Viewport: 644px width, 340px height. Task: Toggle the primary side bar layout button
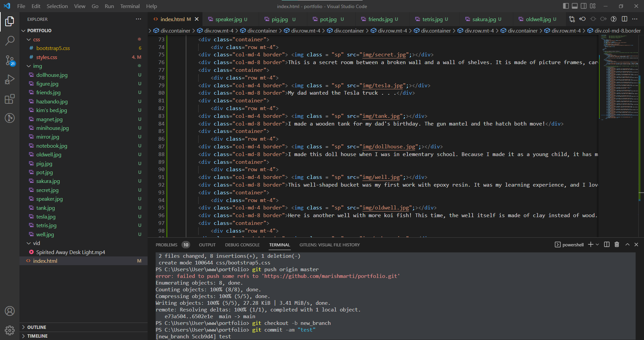click(566, 6)
